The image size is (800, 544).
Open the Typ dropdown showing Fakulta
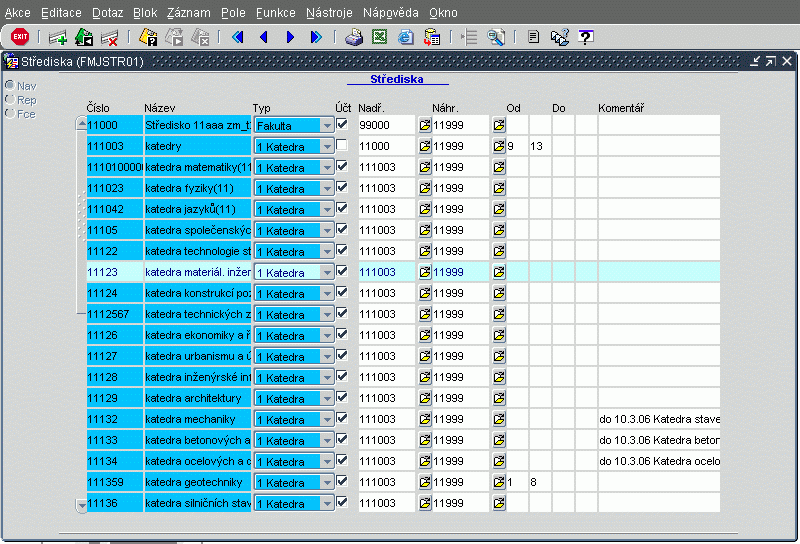click(x=326, y=125)
